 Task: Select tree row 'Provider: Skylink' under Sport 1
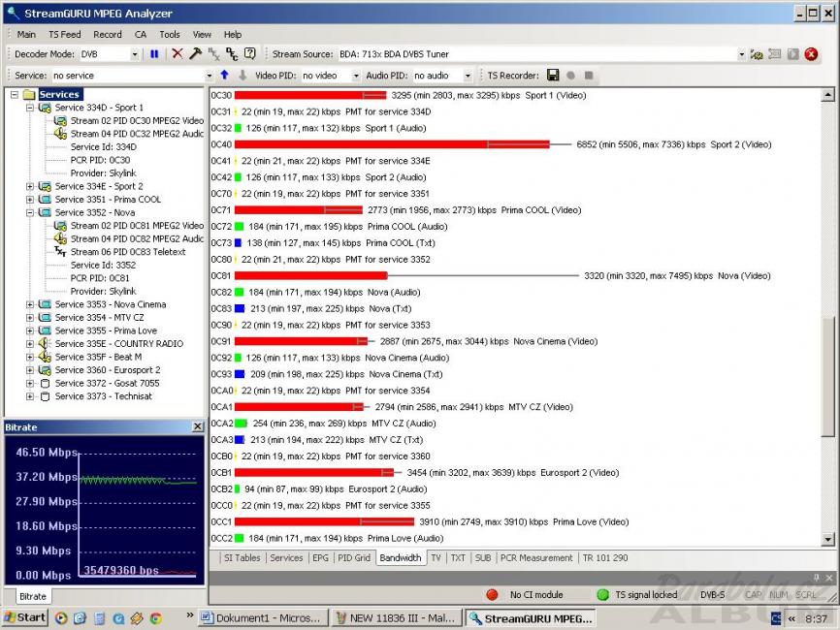coord(103,173)
